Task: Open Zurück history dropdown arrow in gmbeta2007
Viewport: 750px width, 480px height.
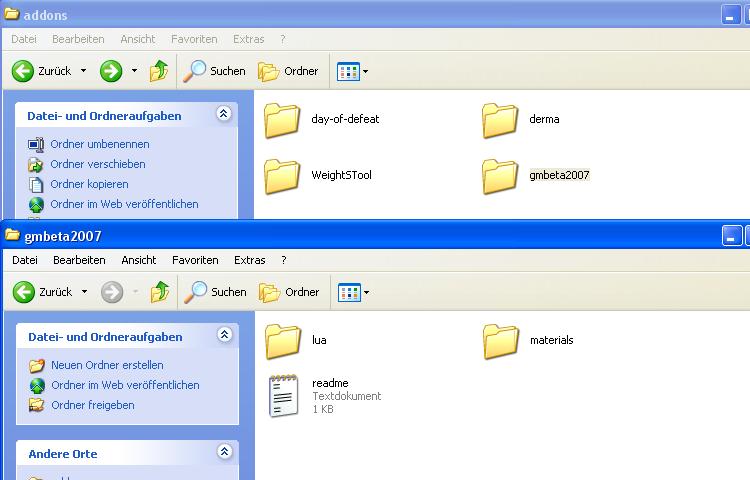Action: point(84,292)
